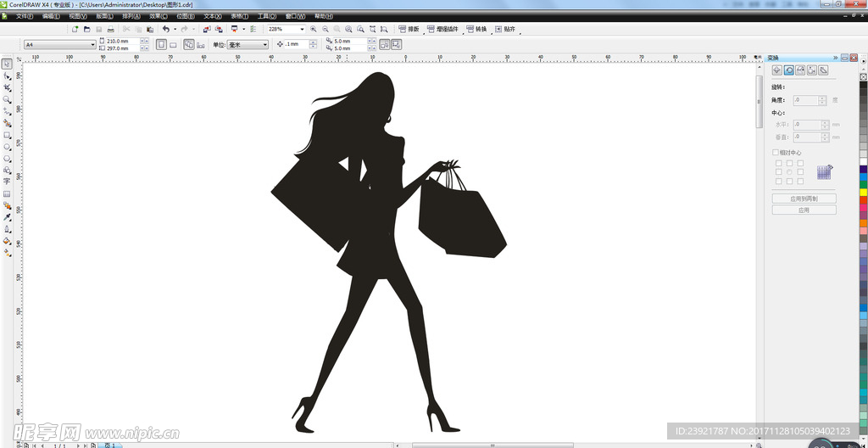Check the middle-left anchor point box
Viewport: 868px width, 448px height.
click(x=779, y=172)
